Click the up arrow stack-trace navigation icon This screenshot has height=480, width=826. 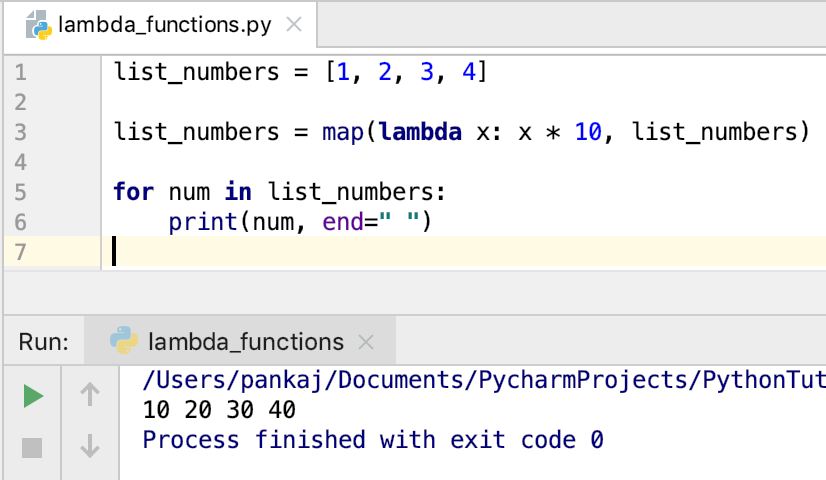click(90, 394)
